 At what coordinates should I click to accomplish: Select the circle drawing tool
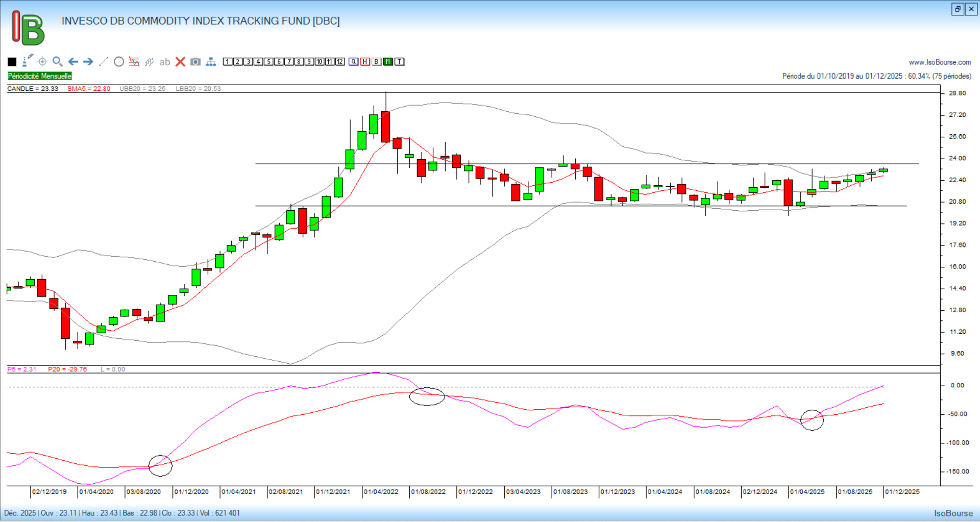pyautogui.click(x=119, y=62)
